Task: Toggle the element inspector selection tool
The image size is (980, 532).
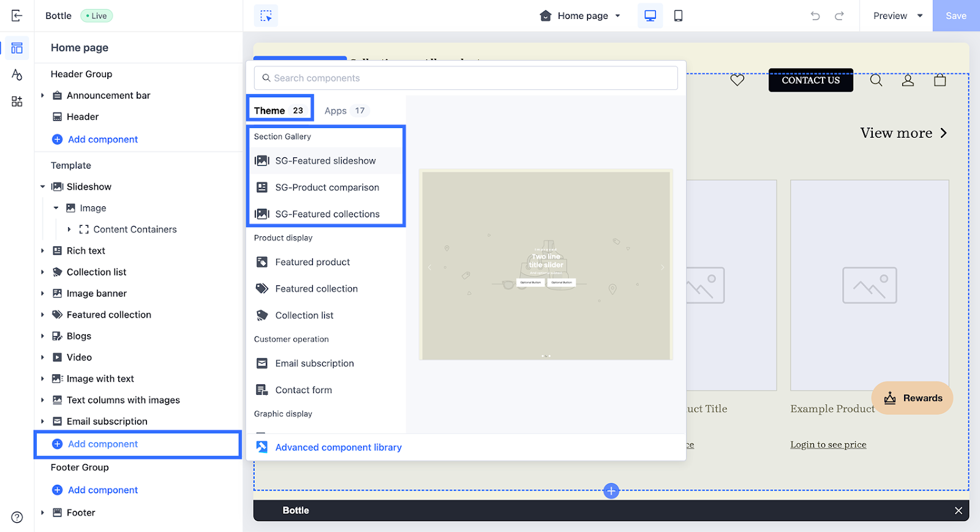Action: (x=266, y=16)
